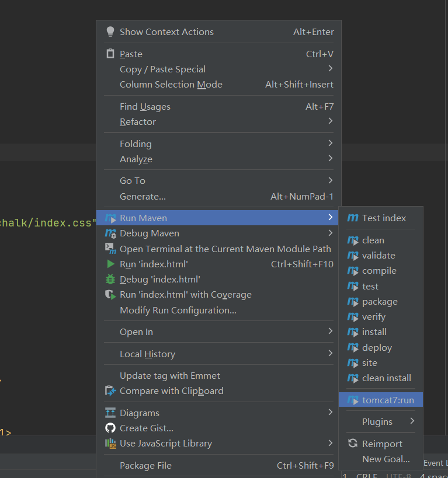The width and height of the screenshot is (448, 478).
Task: Expand the Refactor submenu arrow
Action: click(330, 121)
